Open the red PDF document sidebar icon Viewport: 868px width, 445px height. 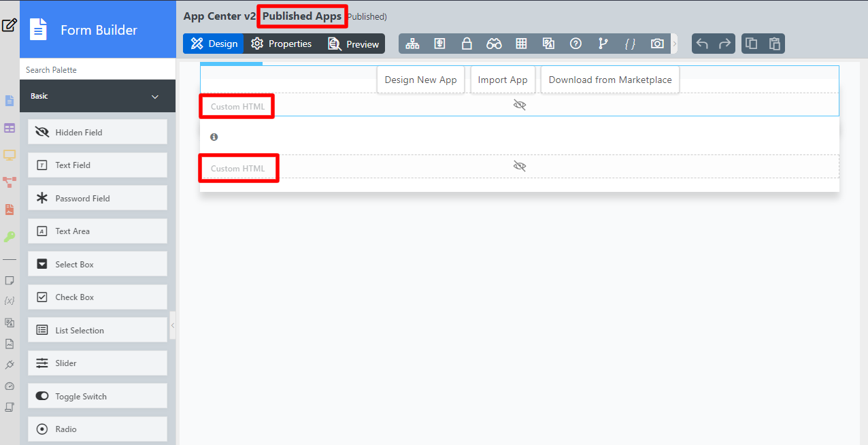pos(10,210)
